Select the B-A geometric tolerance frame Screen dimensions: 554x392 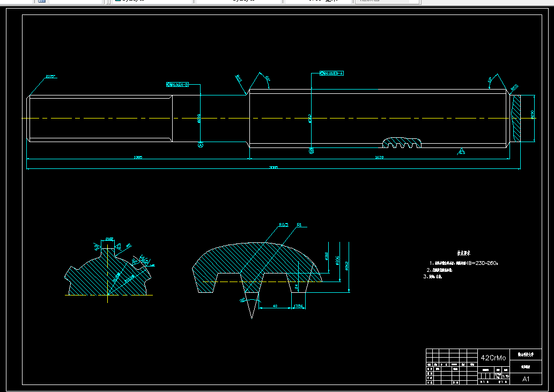(x=331, y=73)
